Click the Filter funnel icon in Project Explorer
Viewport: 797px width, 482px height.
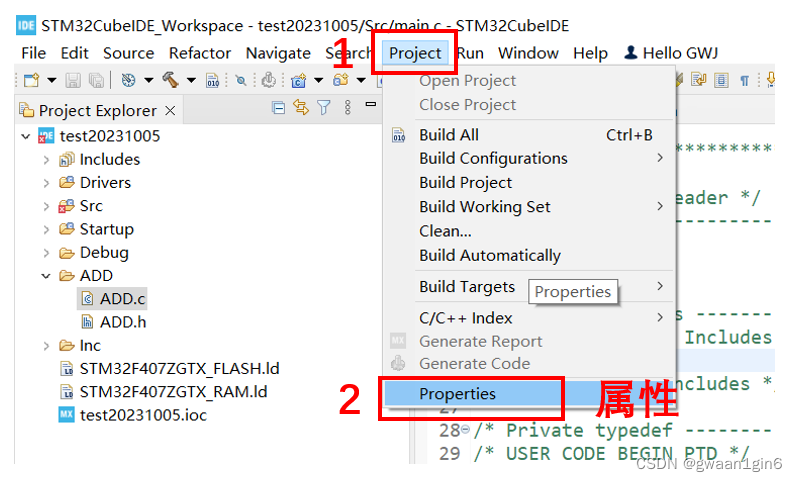[324, 107]
